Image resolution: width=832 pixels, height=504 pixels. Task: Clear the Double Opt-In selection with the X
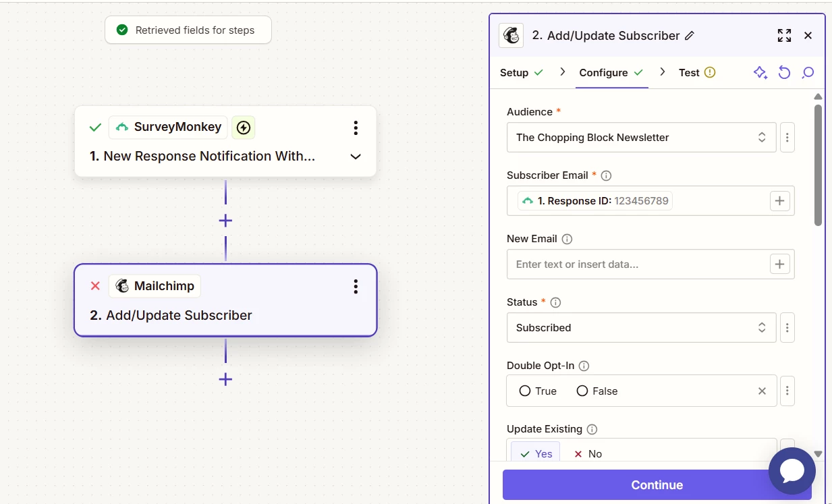(762, 391)
